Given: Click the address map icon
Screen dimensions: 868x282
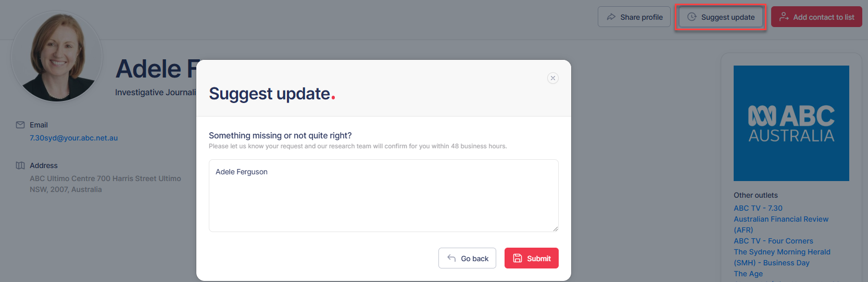Looking at the screenshot, I should point(20,165).
